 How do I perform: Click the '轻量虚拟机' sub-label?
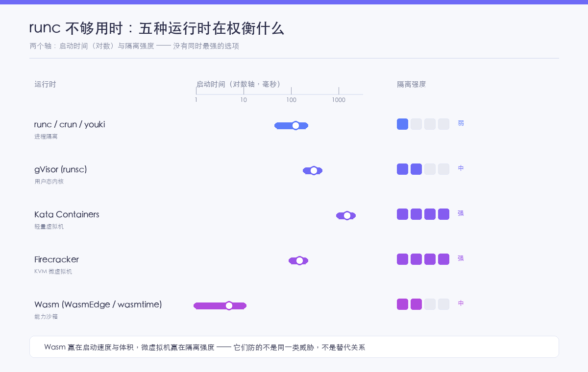[x=49, y=227]
